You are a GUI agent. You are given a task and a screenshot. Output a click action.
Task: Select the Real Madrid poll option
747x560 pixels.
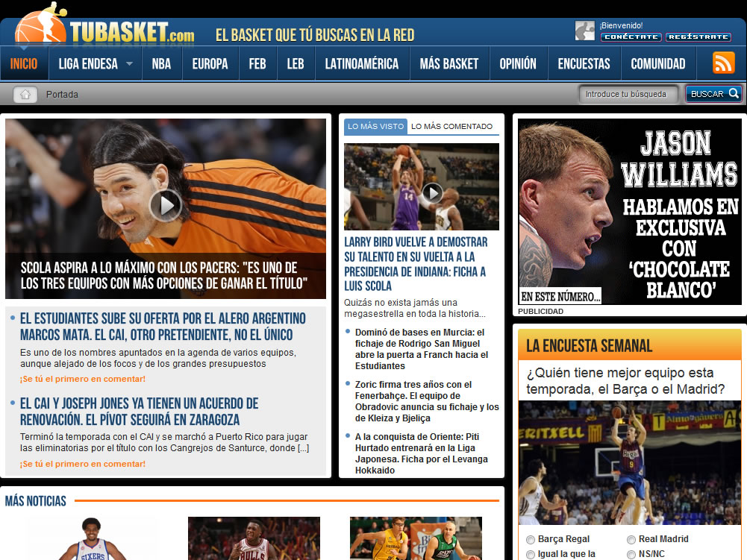pos(631,540)
